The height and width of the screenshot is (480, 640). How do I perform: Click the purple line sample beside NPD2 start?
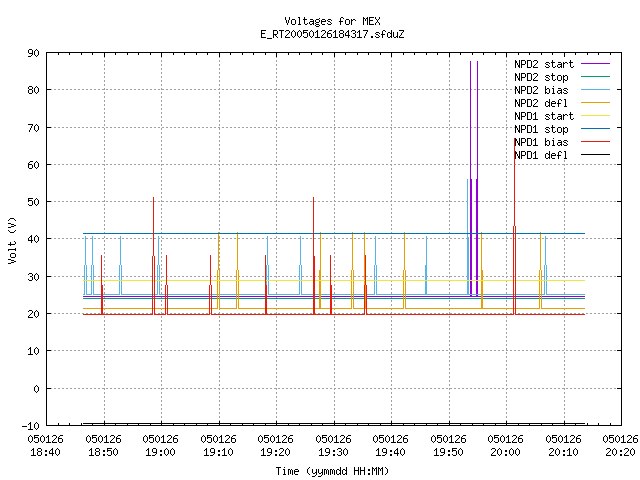pos(595,64)
